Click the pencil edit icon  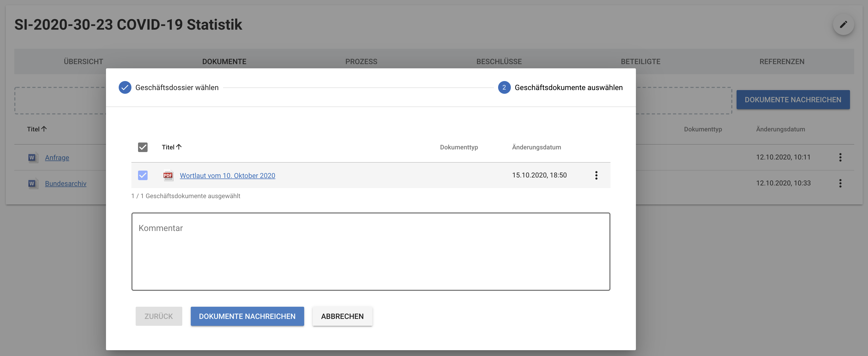pyautogui.click(x=843, y=25)
